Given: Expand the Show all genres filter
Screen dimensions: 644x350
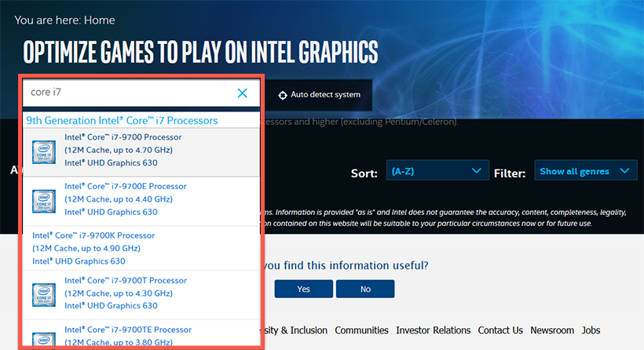Looking at the screenshot, I should coord(584,171).
